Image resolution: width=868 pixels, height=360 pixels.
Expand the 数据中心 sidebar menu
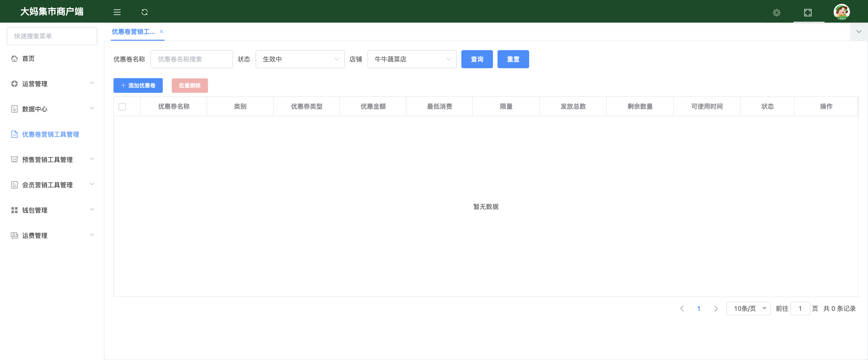point(52,109)
